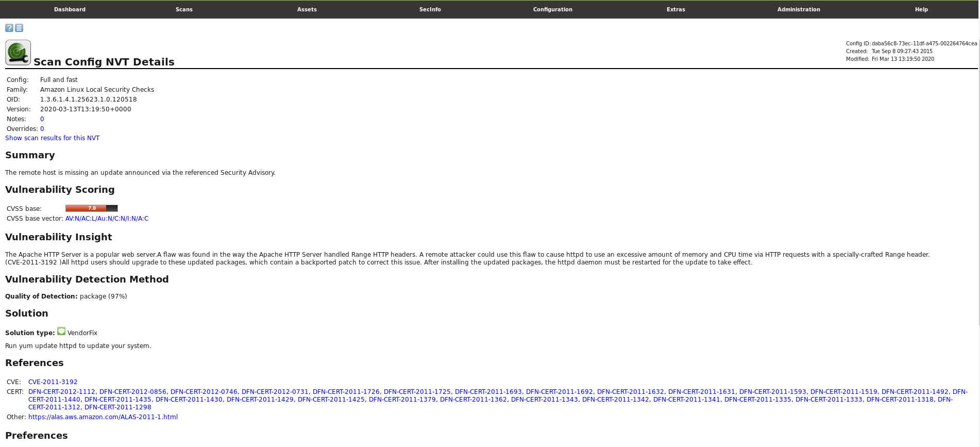Click the Created date text
This screenshot has height=447, width=980.
902,52
